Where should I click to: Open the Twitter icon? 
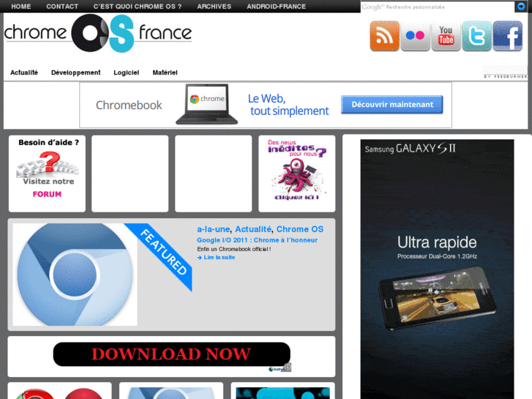[476, 36]
